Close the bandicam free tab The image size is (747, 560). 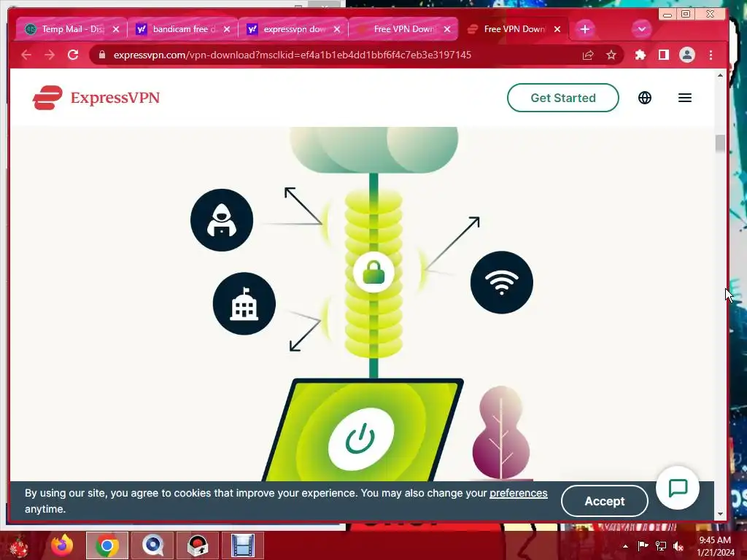tap(227, 29)
